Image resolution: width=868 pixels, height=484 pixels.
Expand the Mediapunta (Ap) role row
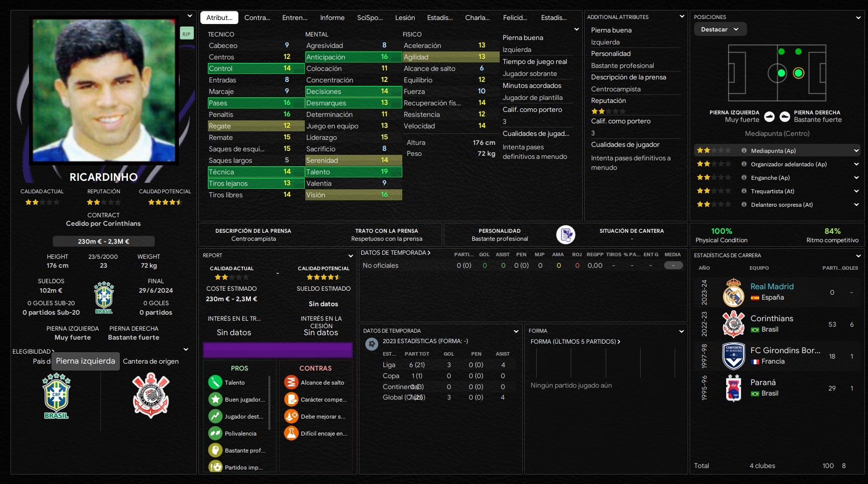click(857, 150)
